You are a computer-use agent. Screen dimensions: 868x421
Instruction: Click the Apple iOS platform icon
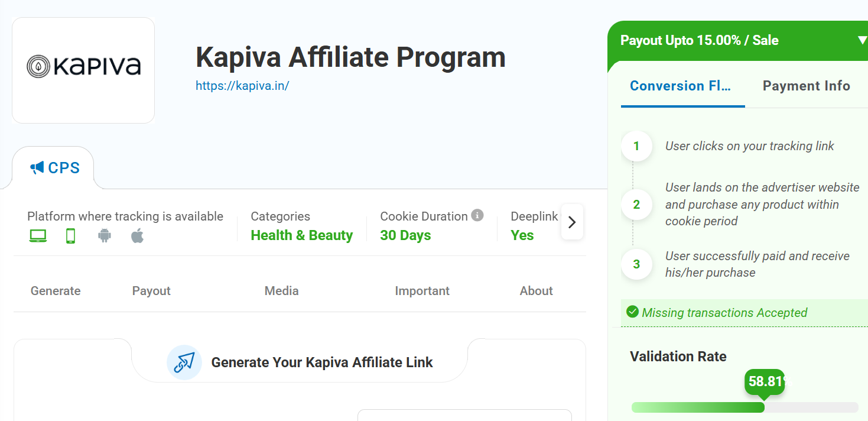click(137, 236)
